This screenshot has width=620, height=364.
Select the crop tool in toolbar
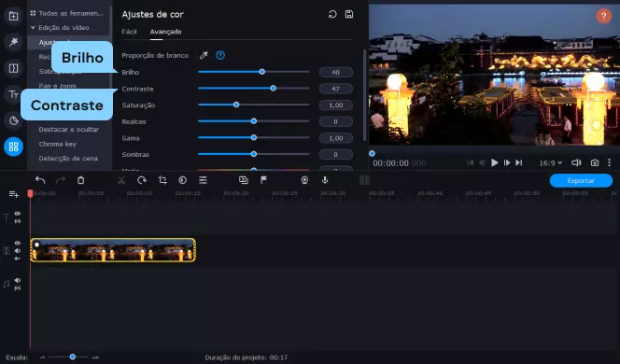(x=162, y=180)
